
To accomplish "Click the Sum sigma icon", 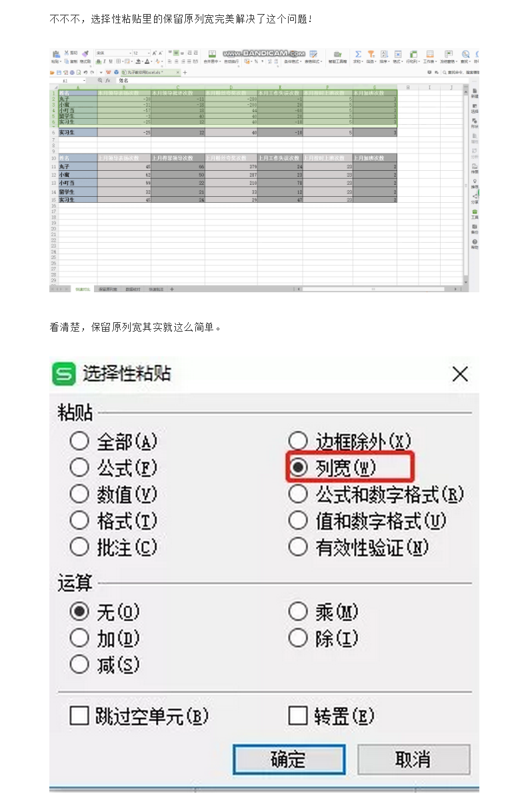I will [x=358, y=54].
